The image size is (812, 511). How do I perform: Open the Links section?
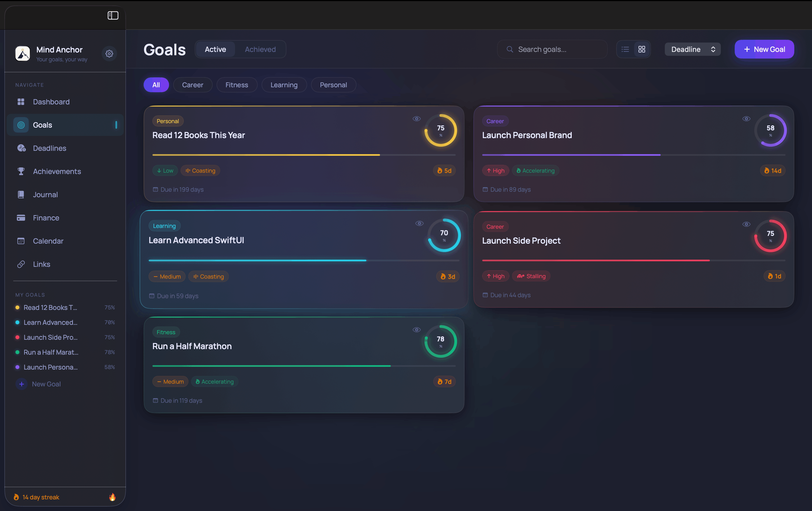click(65, 264)
